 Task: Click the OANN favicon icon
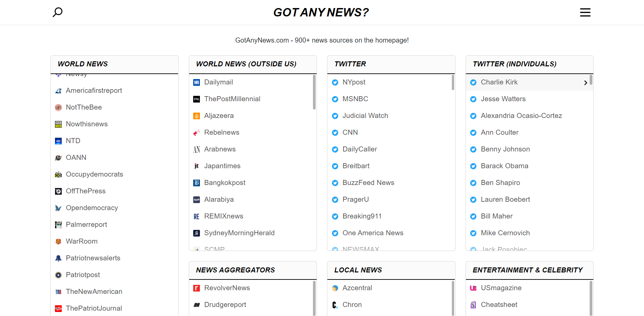58,158
